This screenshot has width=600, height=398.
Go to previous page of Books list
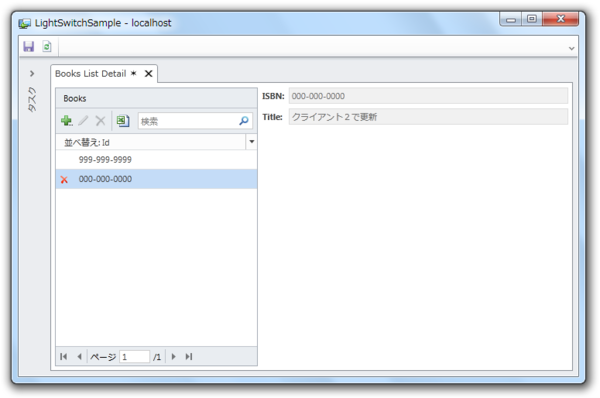(x=79, y=357)
